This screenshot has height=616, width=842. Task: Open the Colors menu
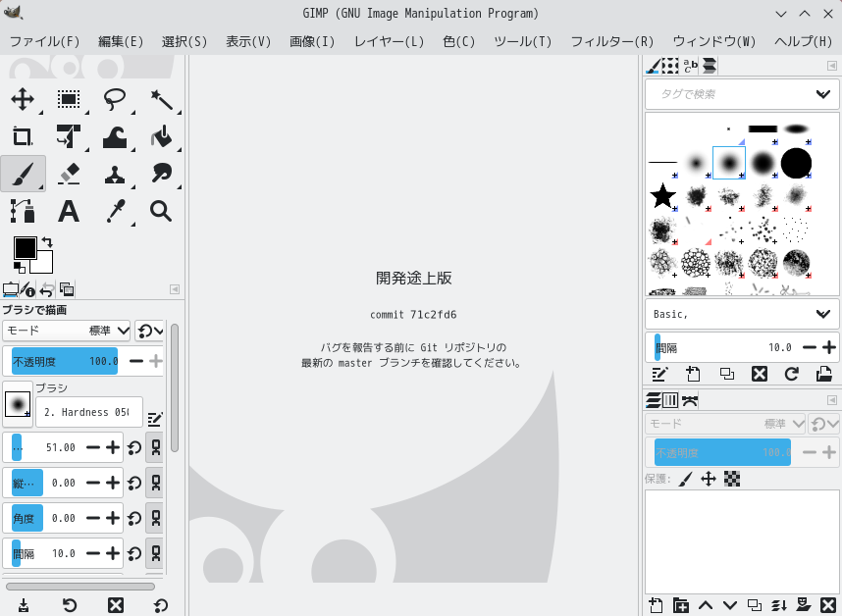click(459, 41)
